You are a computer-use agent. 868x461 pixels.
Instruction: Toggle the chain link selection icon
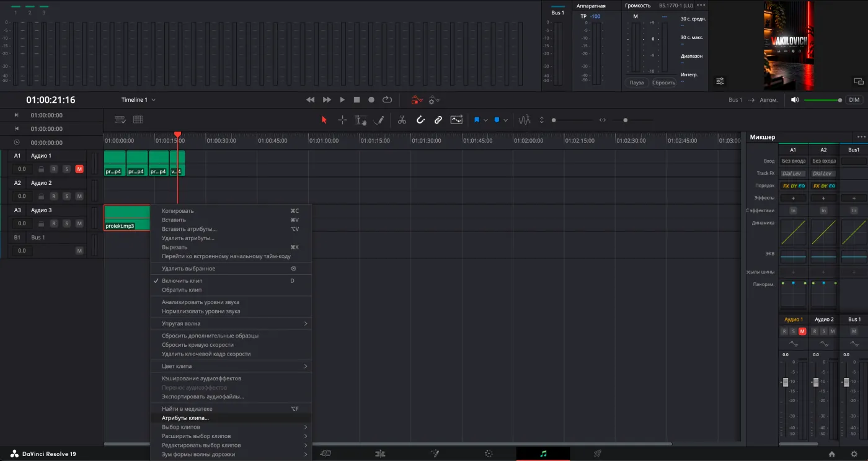click(x=438, y=120)
